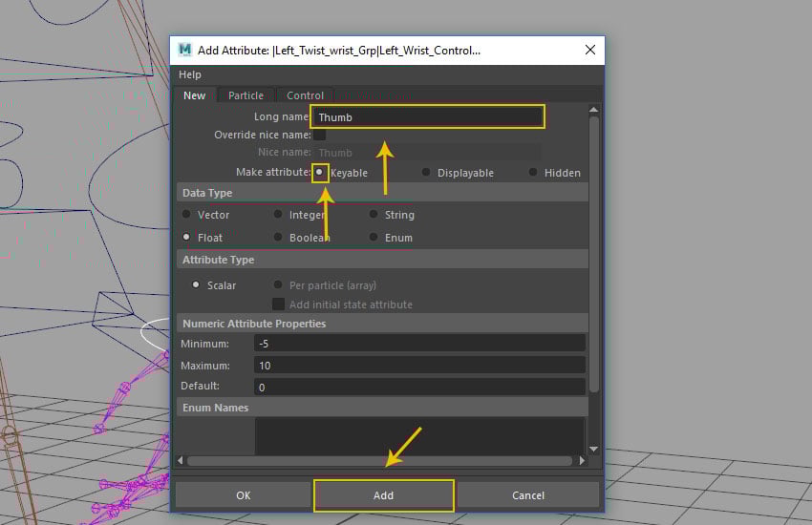Click the Maximum value field

click(420, 366)
